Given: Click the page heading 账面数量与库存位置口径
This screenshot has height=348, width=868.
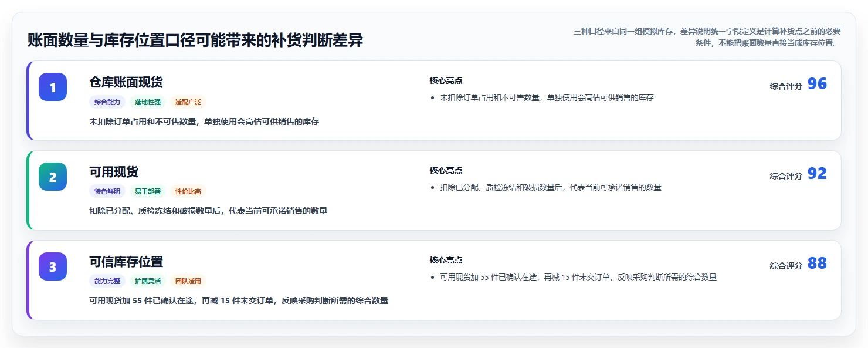Looking at the screenshot, I should tap(195, 40).
